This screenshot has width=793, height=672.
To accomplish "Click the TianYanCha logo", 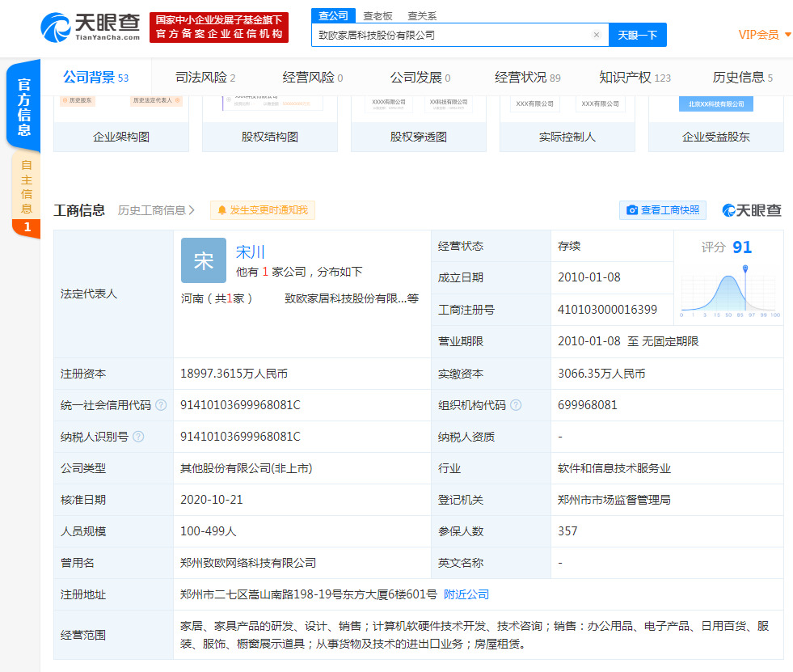I will (x=90, y=27).
